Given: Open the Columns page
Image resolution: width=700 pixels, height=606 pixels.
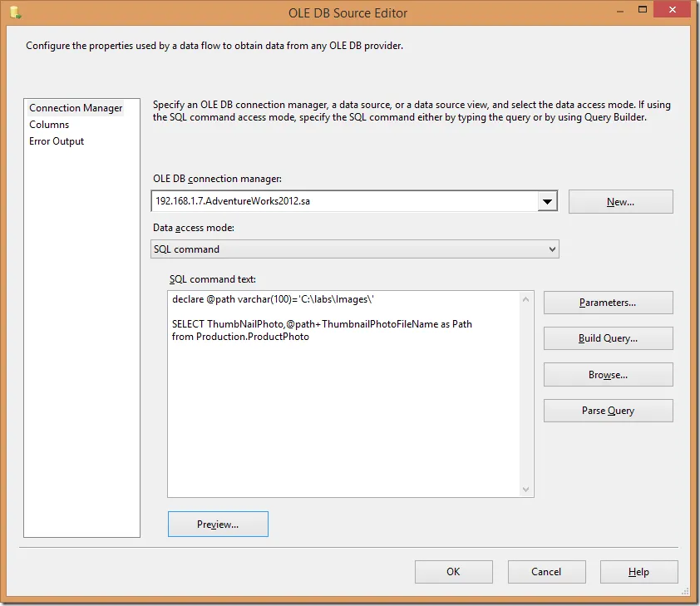Looking at the screenshot, I should pyautogui.click(x=49, y=125).
